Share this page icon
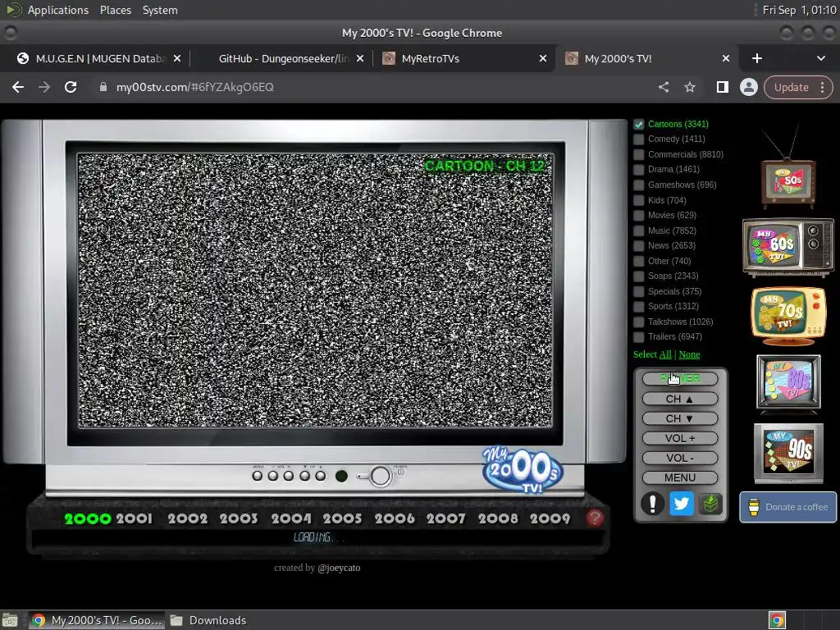Image resolution: width=840 pixels, height=630 pixels. 664,87
